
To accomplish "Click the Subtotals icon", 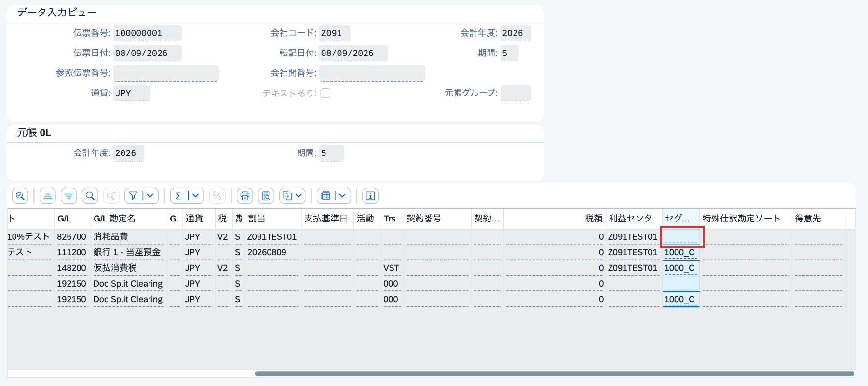I will click(x=217, y=195).
